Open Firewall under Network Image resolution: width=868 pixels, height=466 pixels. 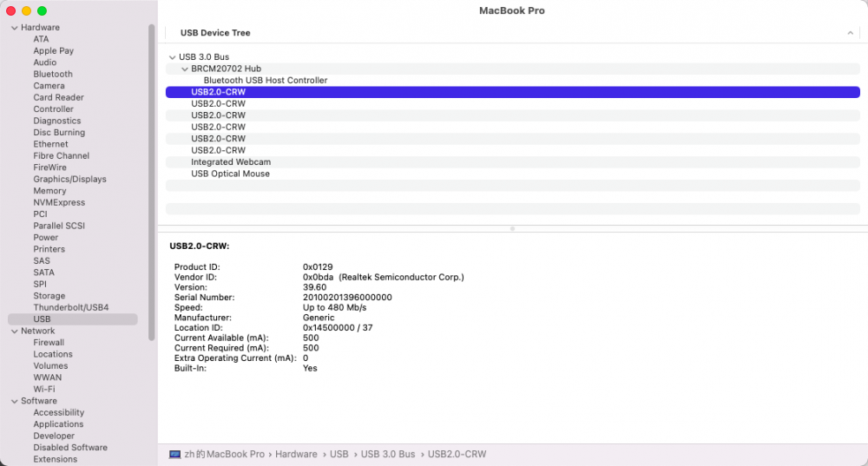(49, 343)
